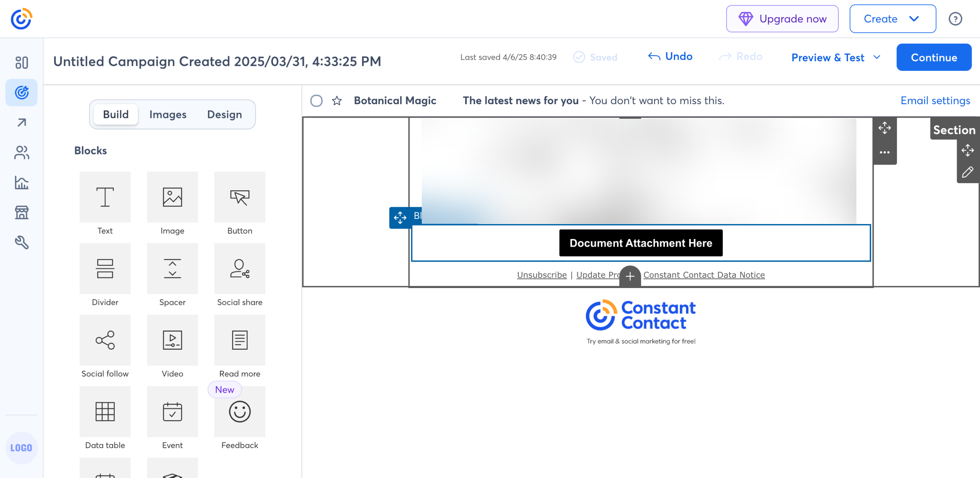Choose the Social follow block

[105, 340]
